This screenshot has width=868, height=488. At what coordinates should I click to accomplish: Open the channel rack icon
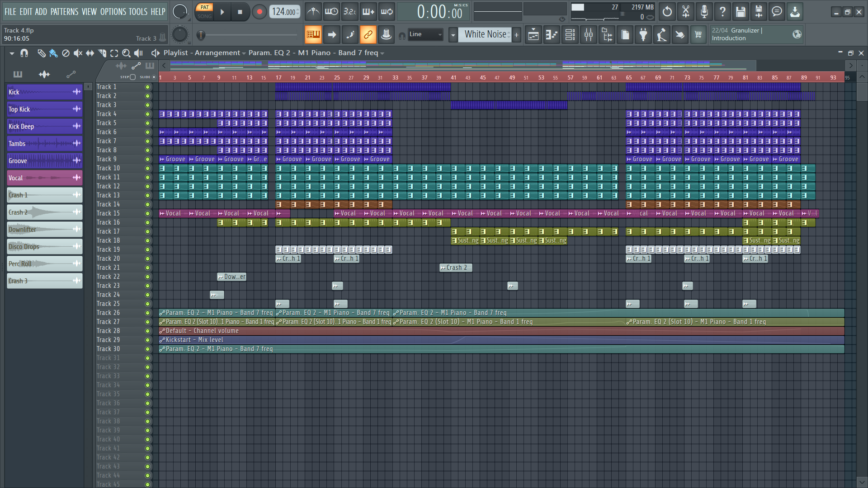pos(570,35)
